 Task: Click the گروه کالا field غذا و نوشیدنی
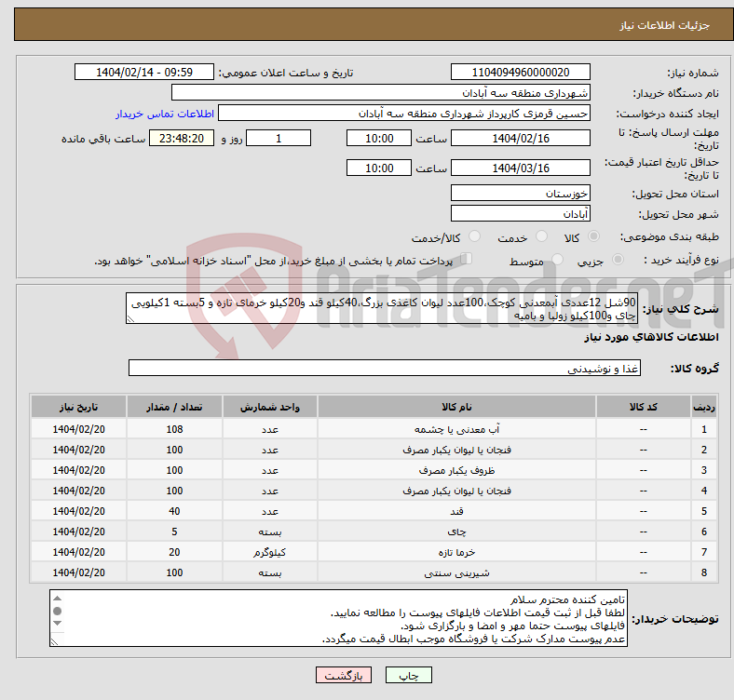385,368
